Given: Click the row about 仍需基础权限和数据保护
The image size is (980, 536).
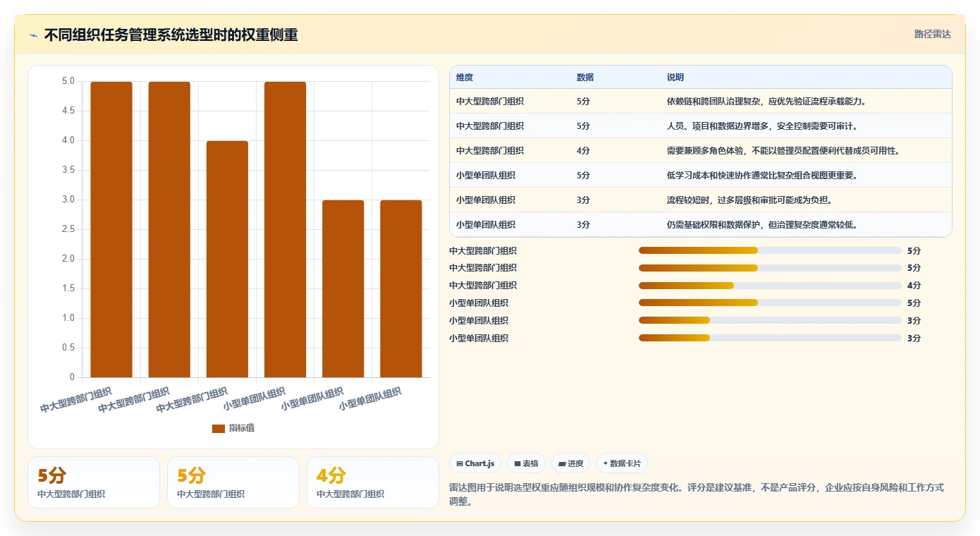Looking at the screenshot, I should [700, 225].
